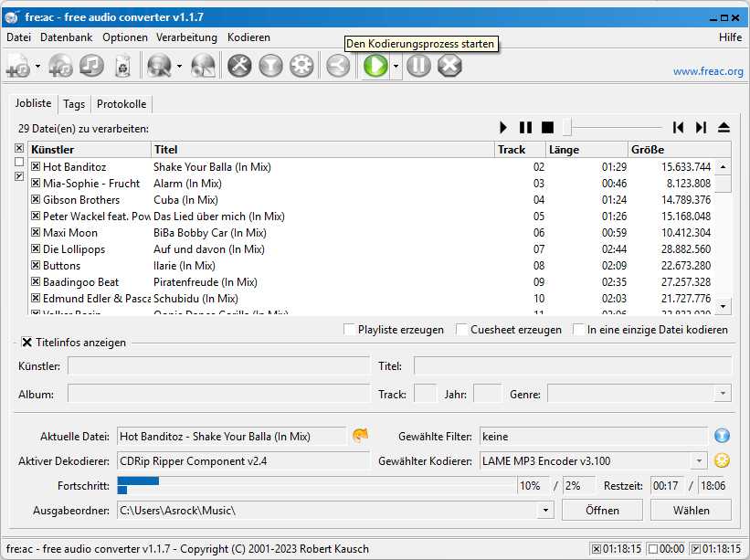Skip to next track in player

click(x=702, y=128)
